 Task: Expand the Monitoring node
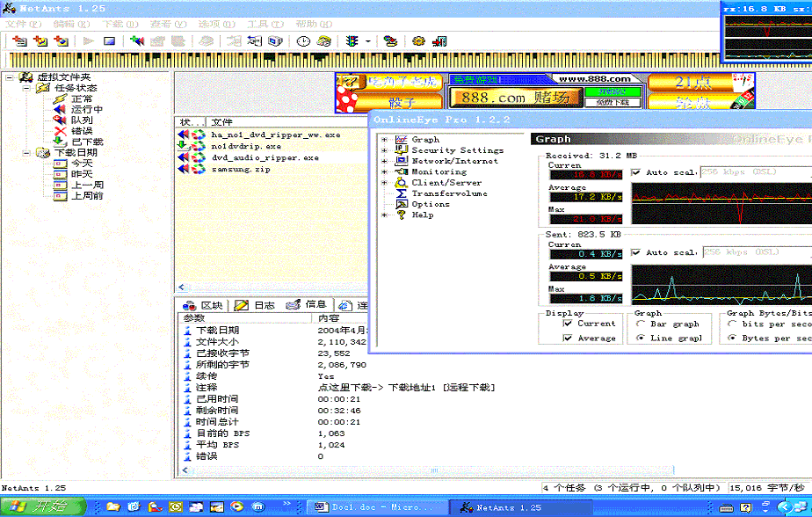[x=384, y=171]
